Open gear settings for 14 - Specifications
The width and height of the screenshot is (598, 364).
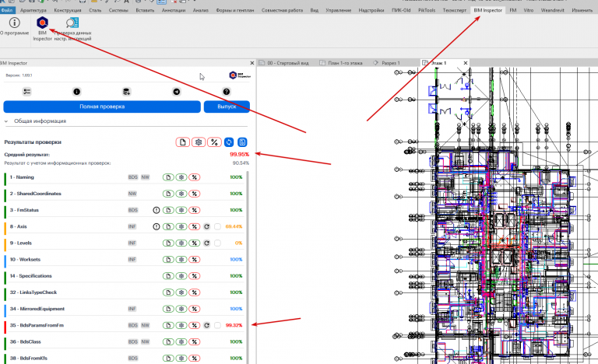tap(181, 276)
